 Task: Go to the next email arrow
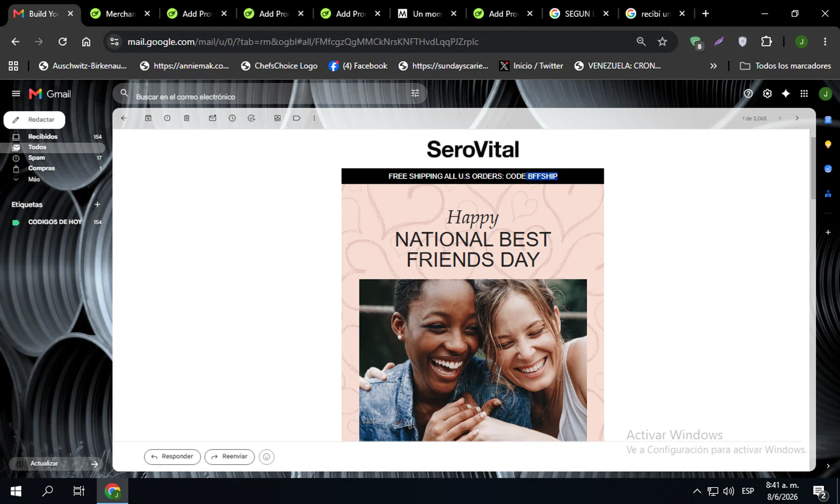coord(797,118)
